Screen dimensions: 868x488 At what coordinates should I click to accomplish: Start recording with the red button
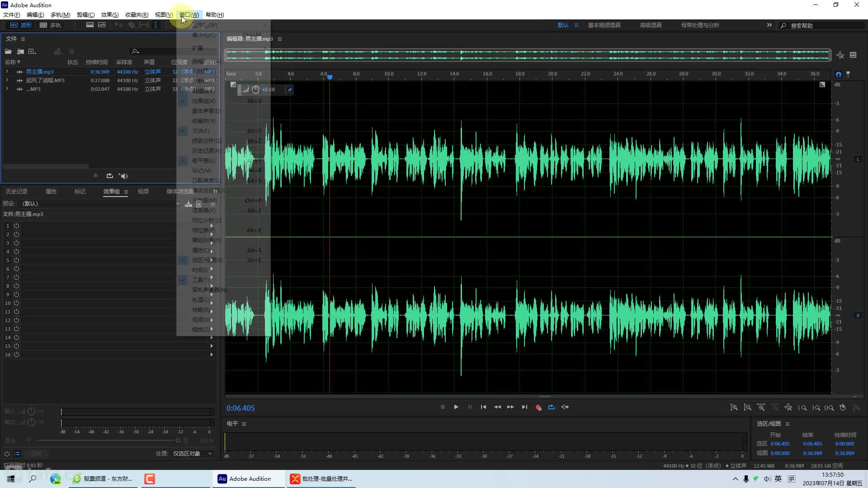click(x=538, y=407)
